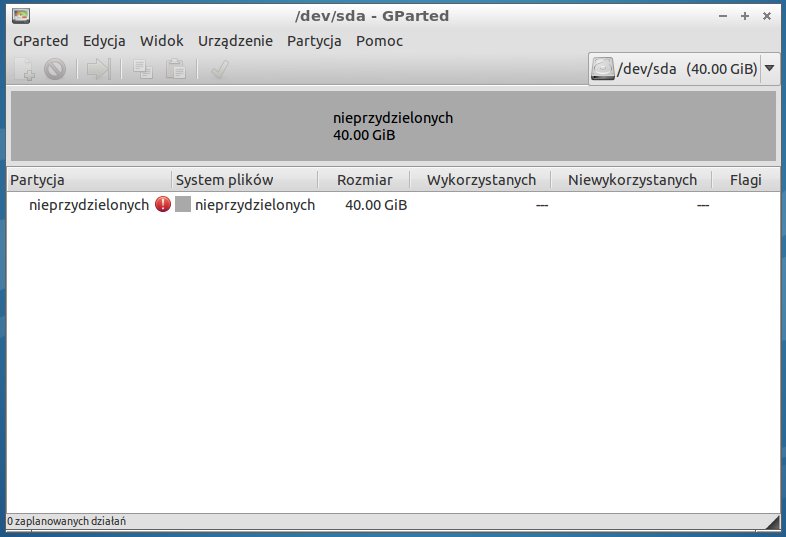The height and width of the screenshot is (537, 786).
Task: Open the Partycja menu
Action: (x=314, y=41)
